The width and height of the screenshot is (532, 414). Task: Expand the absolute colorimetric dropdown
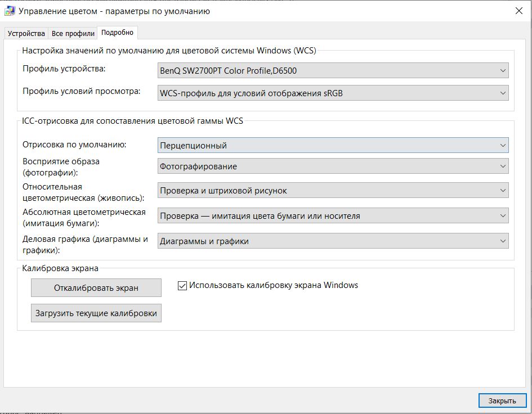pyautogui.click(x=333, y=215)
